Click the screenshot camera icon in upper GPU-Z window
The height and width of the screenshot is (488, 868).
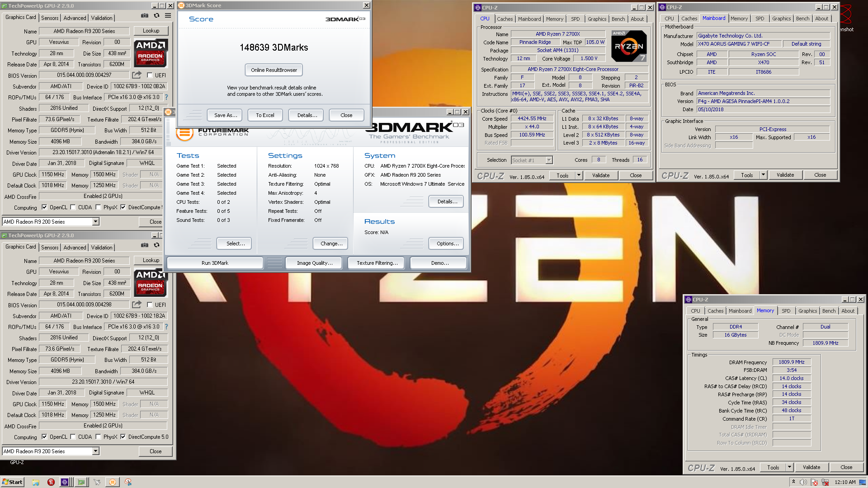[x=145, y=16]
